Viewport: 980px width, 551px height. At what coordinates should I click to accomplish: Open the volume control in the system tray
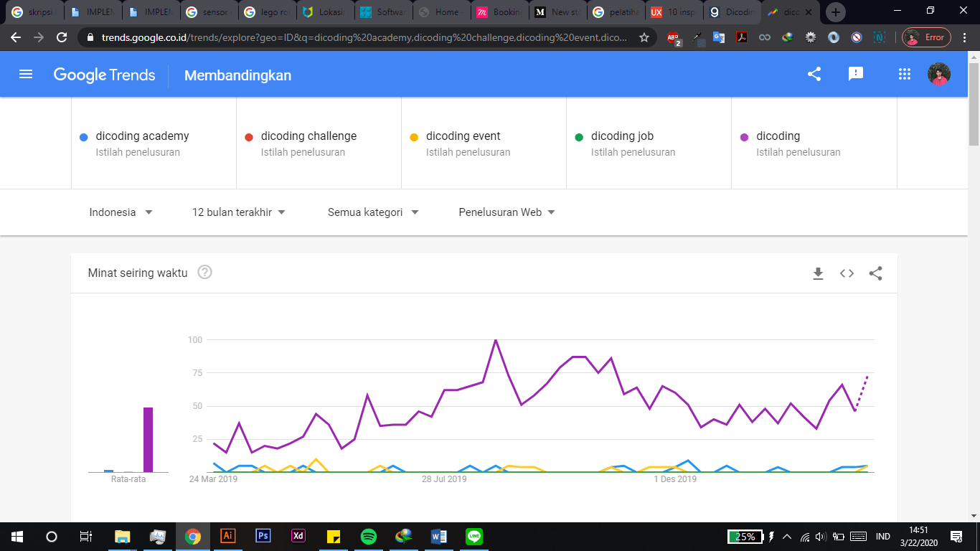(x=821, y=536)
